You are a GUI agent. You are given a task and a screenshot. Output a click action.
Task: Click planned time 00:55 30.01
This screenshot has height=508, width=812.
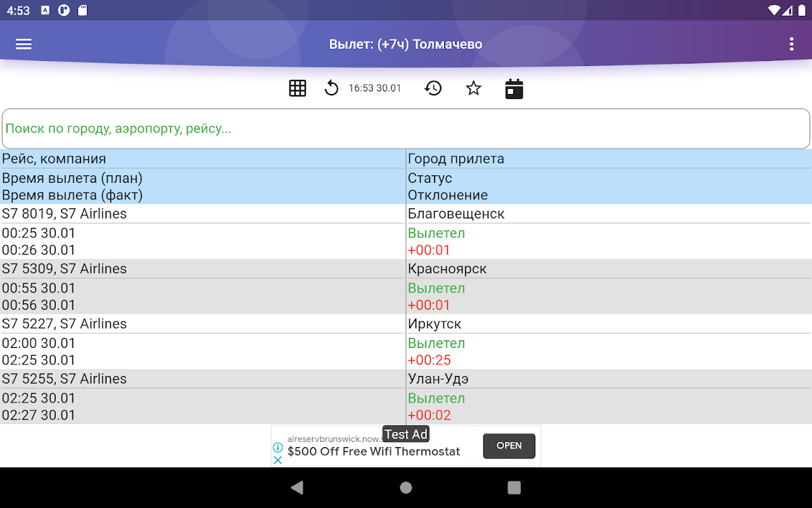tap(39, 288)
